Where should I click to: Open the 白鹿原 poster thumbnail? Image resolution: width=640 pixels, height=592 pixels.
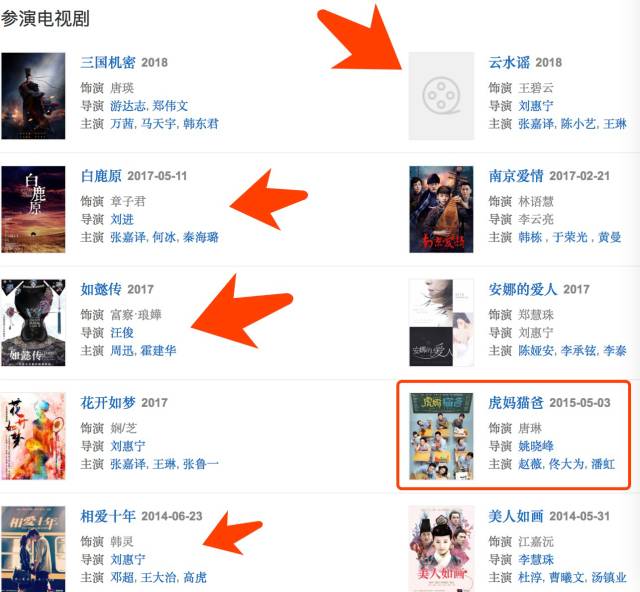[x=33, y=209]
